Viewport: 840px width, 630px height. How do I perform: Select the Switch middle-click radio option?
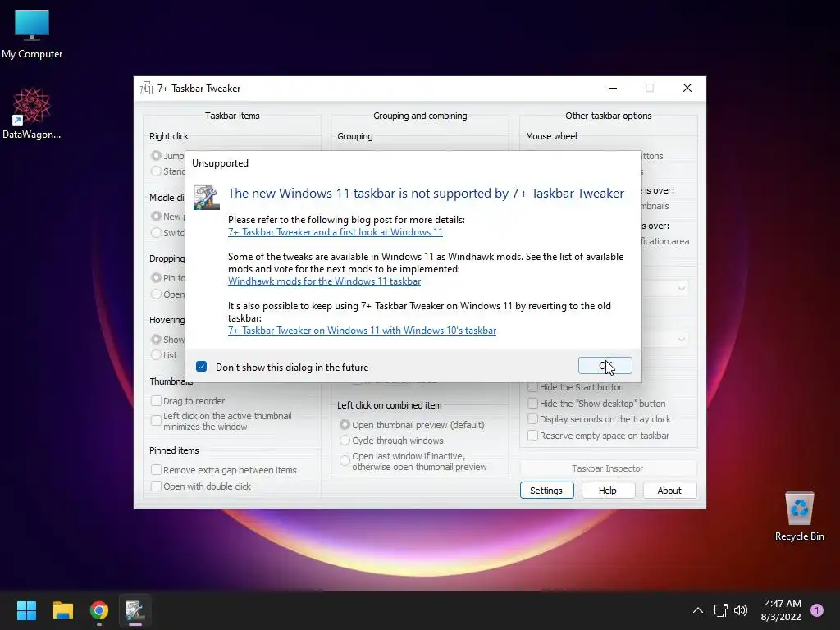(x=156, y=232)
